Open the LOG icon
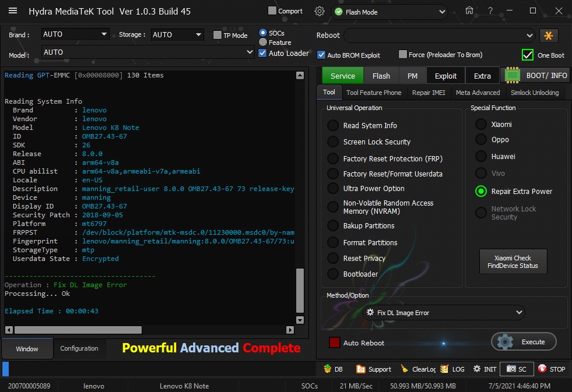 (444, 369)
